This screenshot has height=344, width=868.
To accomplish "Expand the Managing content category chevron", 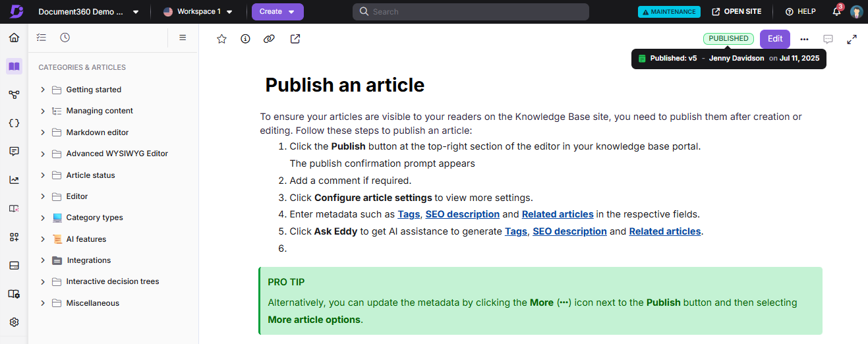I will [x=43, y=111].
